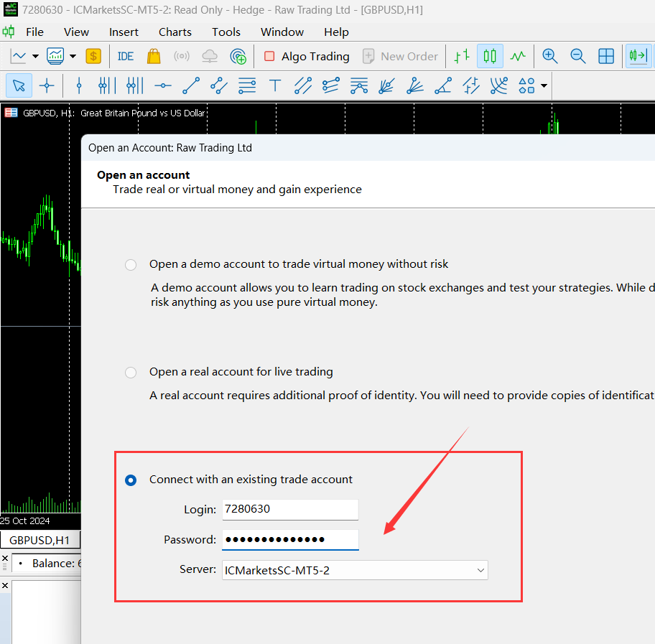Draw a trendline with the toolbar tool
This screenshot has width=655, height=644.
[191, 86]
